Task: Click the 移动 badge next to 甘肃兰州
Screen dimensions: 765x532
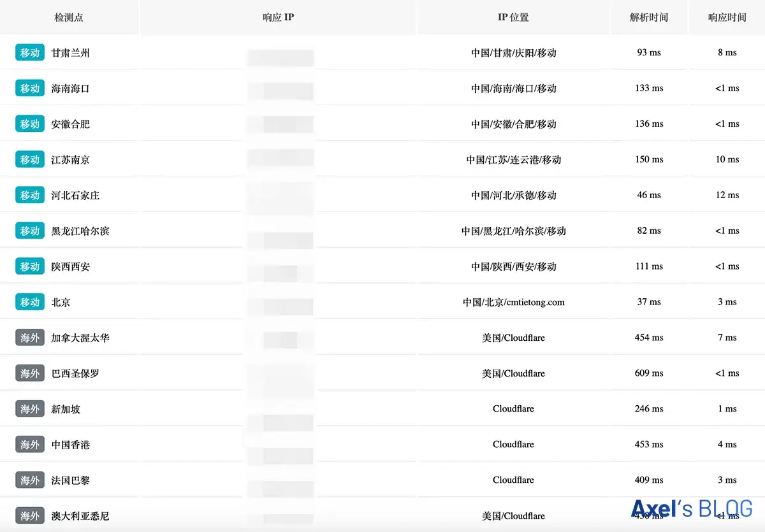Action: point(30,53)
